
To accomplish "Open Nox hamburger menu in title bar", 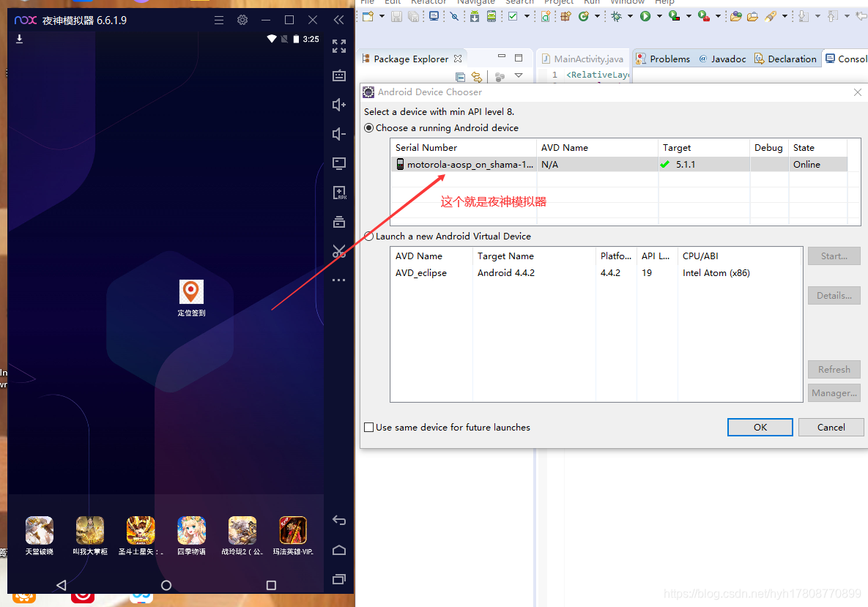I will point(219,20).
